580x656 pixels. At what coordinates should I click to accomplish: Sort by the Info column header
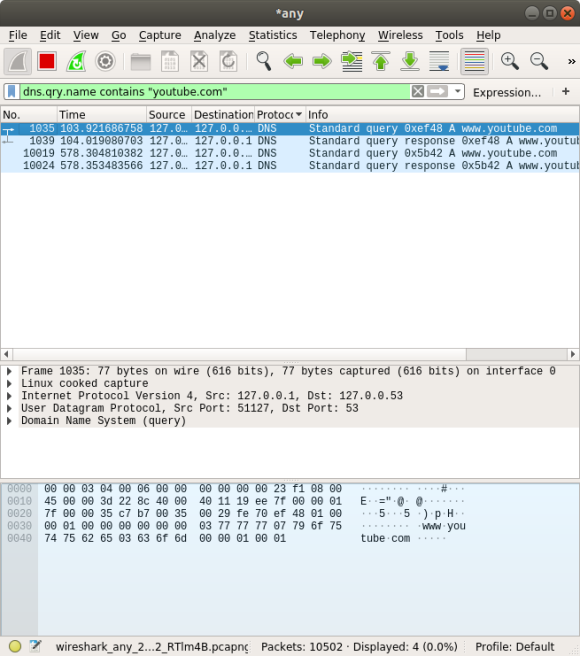[x=442, y=115]
